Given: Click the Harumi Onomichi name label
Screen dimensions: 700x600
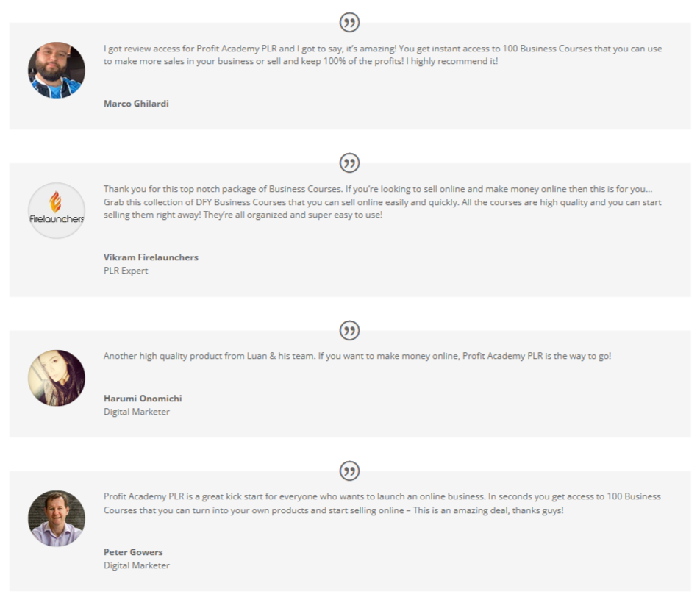Looking at the screenshot, I should (x=143, y=399).
